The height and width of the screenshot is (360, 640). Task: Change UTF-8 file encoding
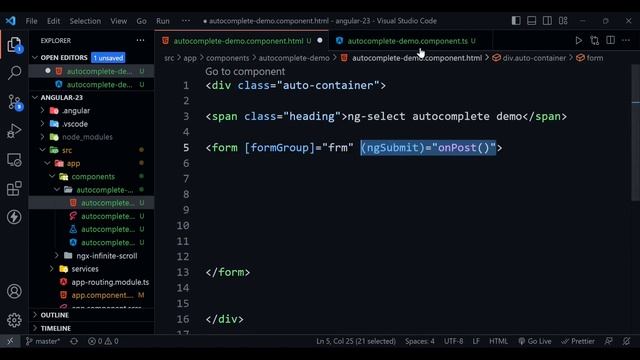pyautogui.click(x=453, y=341)
